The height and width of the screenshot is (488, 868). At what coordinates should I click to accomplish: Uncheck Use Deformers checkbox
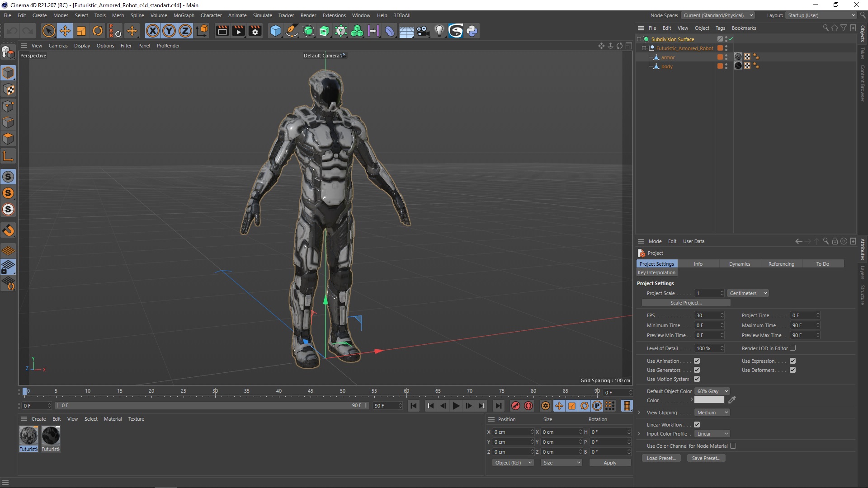[x=793, y=370]
